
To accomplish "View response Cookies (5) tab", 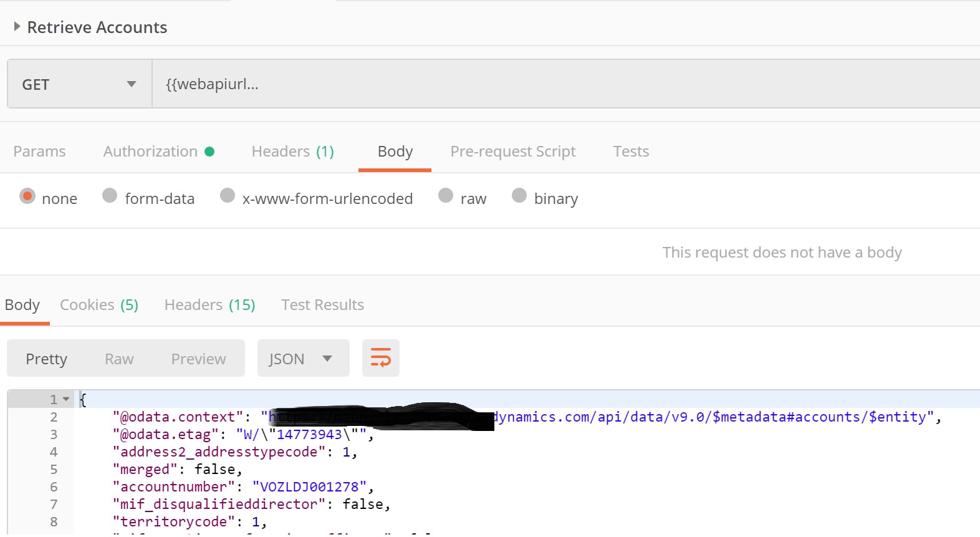I will (99, 305).
